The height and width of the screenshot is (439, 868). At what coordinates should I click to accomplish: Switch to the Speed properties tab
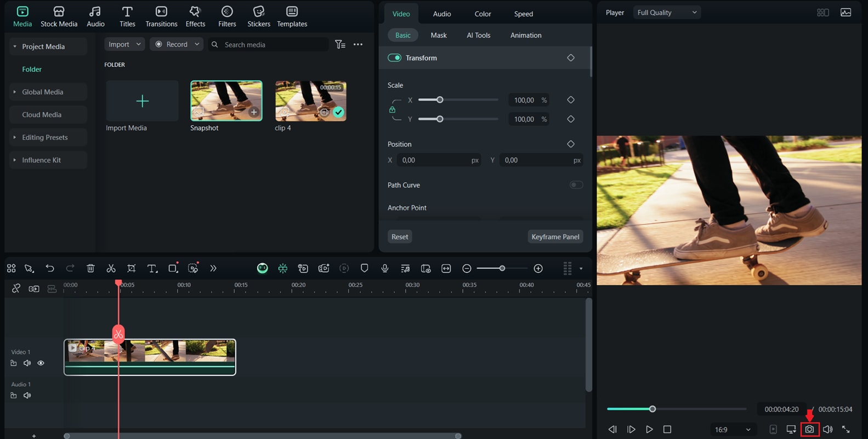coord(524,14)
